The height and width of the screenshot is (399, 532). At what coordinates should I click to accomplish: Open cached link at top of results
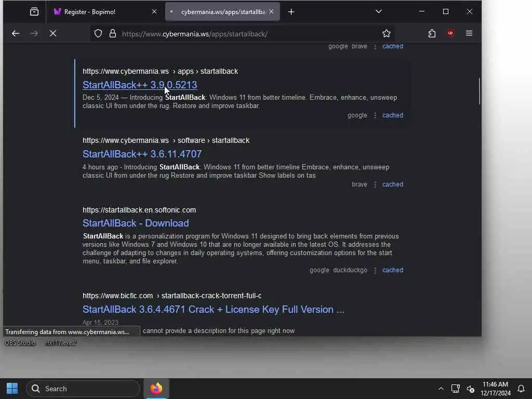tap(393, 46)
